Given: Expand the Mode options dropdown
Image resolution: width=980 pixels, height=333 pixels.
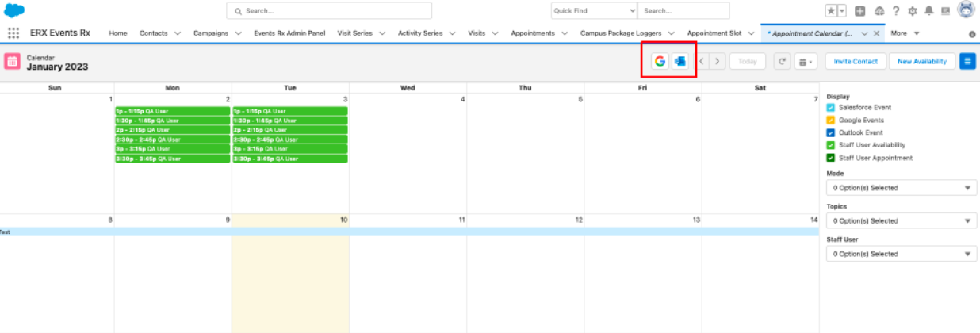Looking at the screenshot, I should click(x=901, y=188).
